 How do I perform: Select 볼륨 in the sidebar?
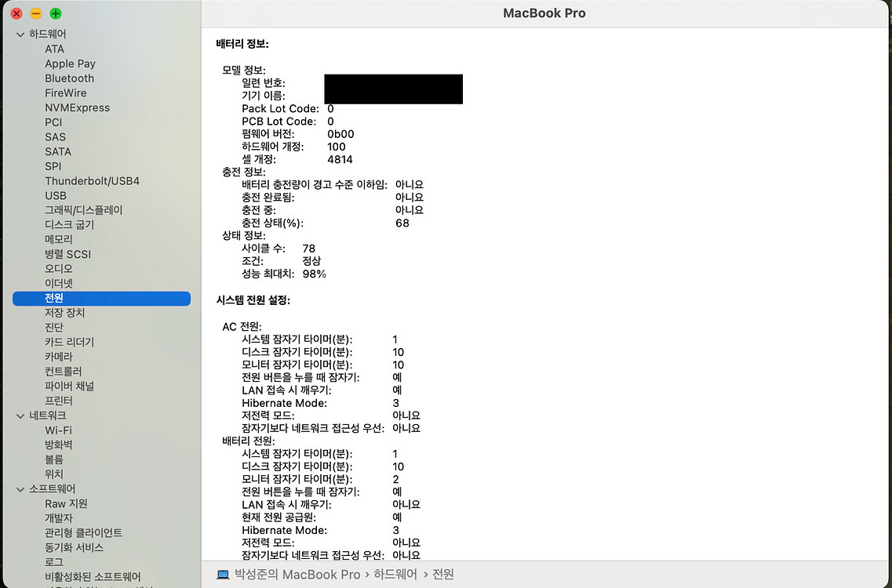click(54, 459)
